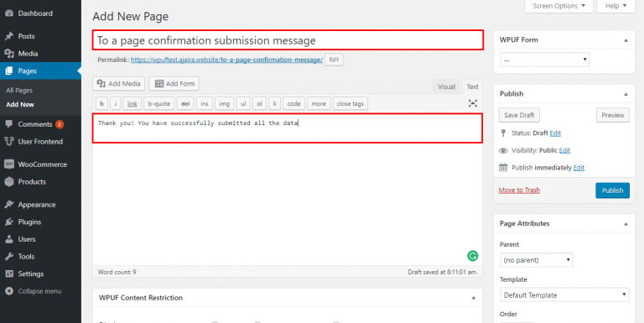The width and height of the screenshot is (644, 323).
Task: Click the Comments count badge
Action: [60, 124]
